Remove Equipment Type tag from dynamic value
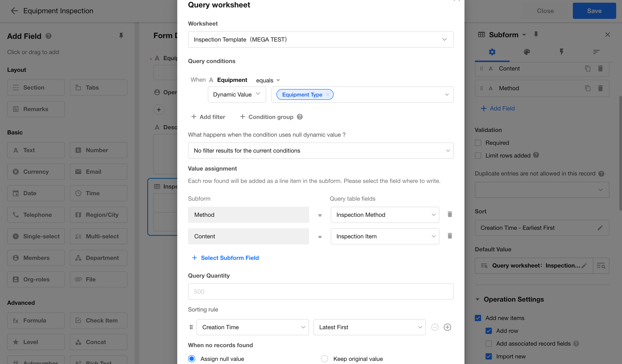This screenshot has height=364, width=622. pos(328,94)
